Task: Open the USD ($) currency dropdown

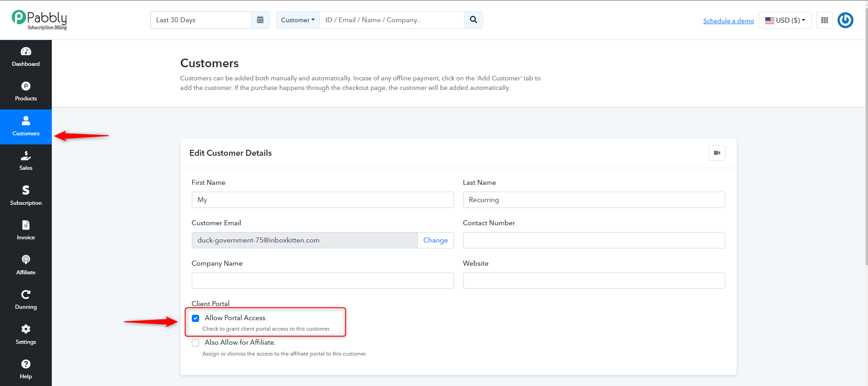Action: coord(785,20)
